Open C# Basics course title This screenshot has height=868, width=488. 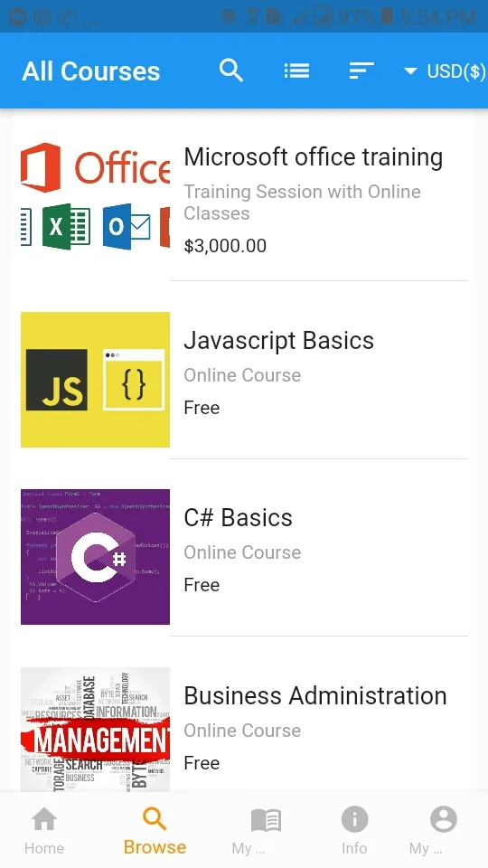click(x=238, y=518)
